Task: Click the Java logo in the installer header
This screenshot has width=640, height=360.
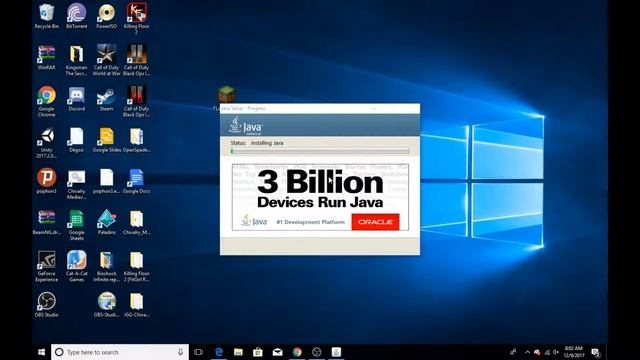Action: pyautogui.click(x=246, y=126)
